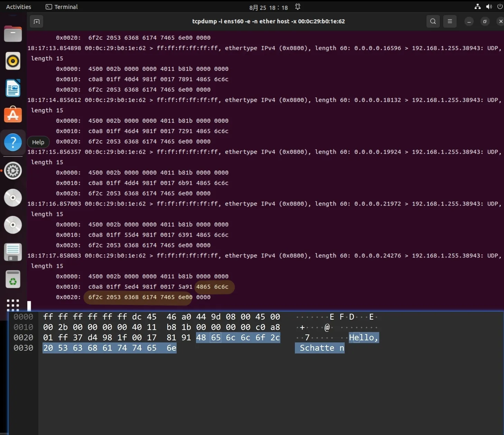
Task: Click the Help dock icon
Action: (x=13, y=142)
